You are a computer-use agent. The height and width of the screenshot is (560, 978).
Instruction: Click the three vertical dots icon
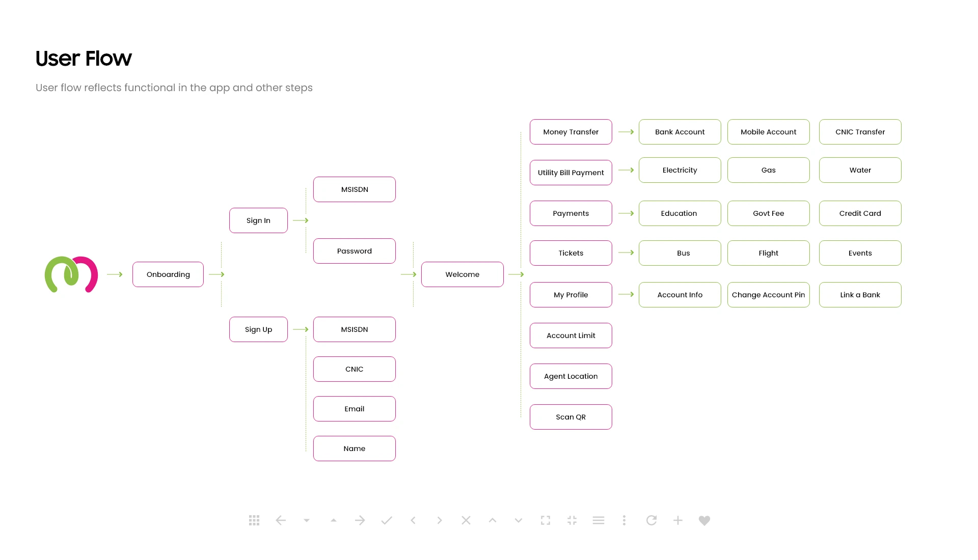624,520
